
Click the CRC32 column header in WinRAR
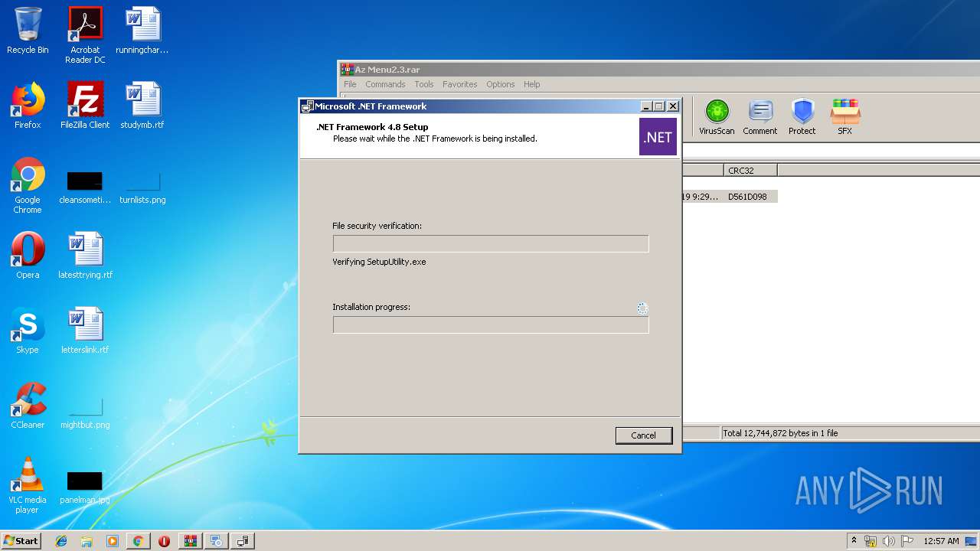click(x=750, y=170)
